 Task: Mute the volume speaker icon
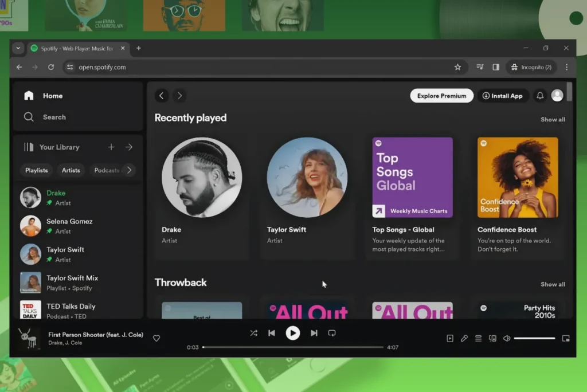pos(507,338)
